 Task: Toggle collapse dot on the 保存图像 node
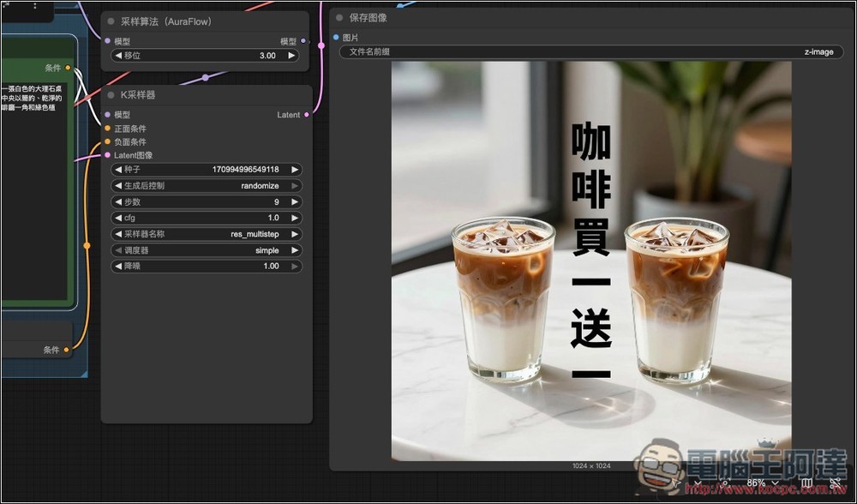click(x=339, y=18)
